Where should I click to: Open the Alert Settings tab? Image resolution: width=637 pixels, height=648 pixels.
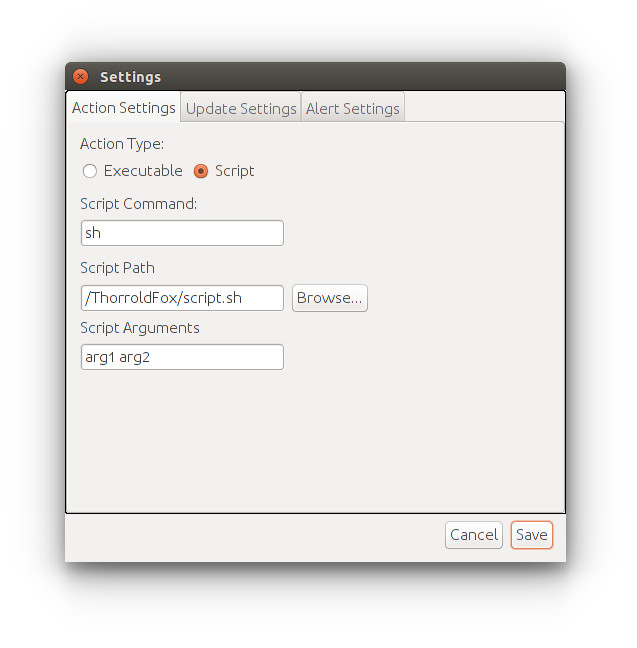coord(353,108)
